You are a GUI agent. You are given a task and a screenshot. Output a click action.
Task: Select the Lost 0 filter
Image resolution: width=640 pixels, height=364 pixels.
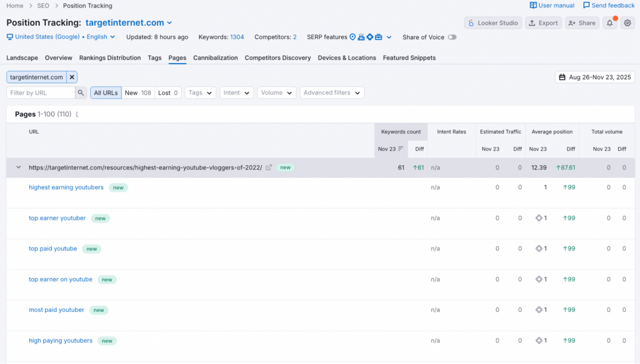tap(168, 93)
